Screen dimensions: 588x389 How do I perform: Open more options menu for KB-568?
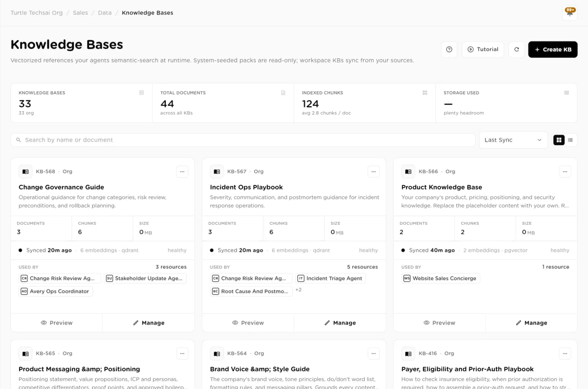pos(182,172)
